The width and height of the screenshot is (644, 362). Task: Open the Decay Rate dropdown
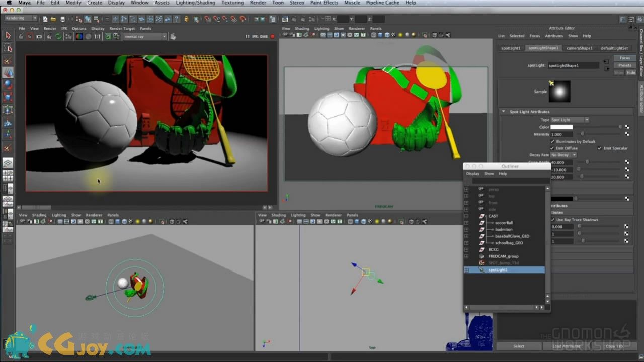point(563,155)
